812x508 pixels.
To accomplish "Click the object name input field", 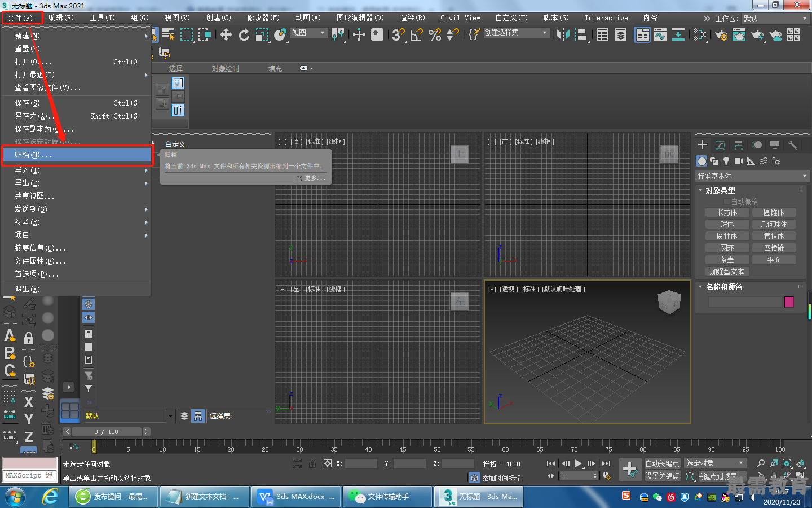I will coord(745,302).
